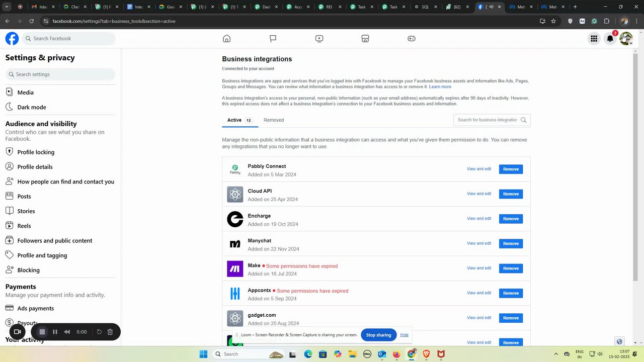Click the Pabbly Connect logo
644x362 pixels.
pyautogui.click(x=235, y=169)
